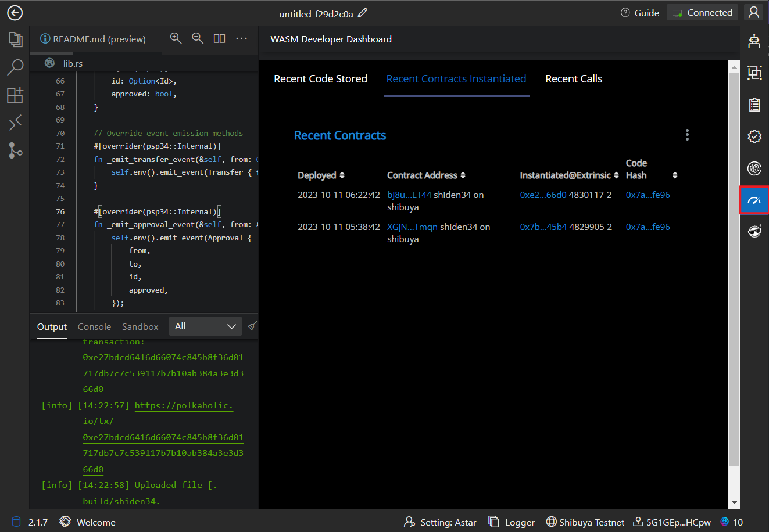This screenshot has width=769, height=532.
Task: Open the Search icon in activity bar
Action: pyautogui.click(x=15, y=67)
